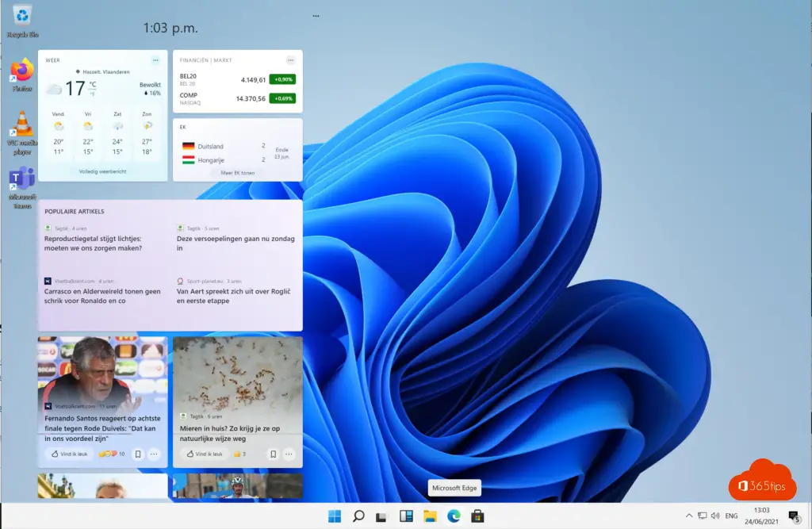Viewport: 812px width, 529px height.
Task: Select the Vand. forecast day
Action: coord(59,133)
